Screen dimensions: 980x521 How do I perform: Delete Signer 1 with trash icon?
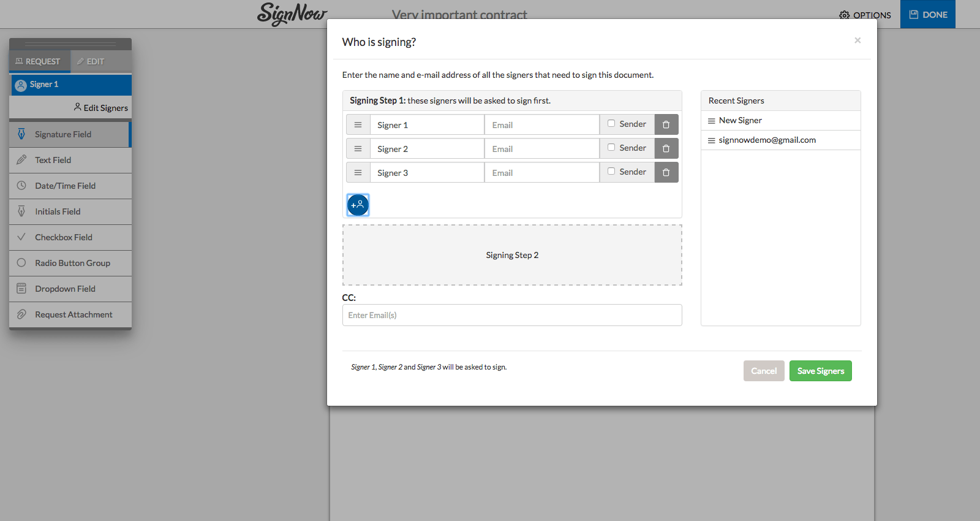click(666, 124)
